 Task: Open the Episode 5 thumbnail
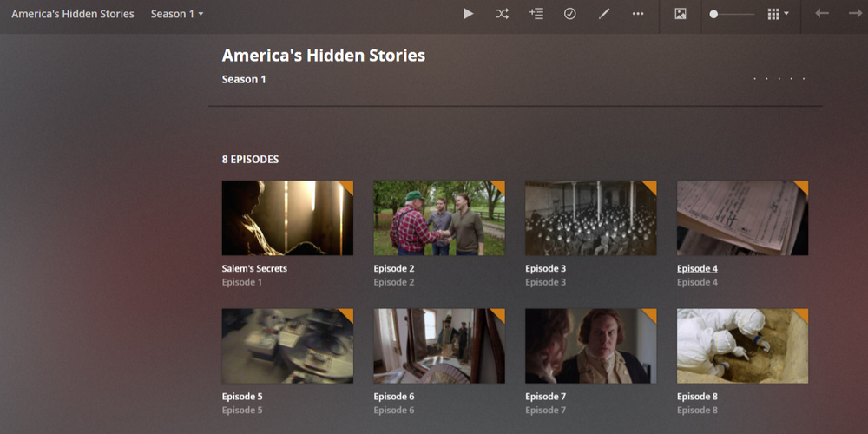tap(287, 346)
